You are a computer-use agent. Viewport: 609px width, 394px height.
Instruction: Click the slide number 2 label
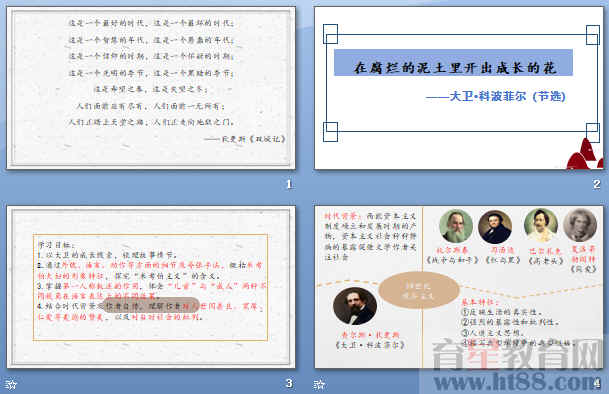(x=597, y=184)
